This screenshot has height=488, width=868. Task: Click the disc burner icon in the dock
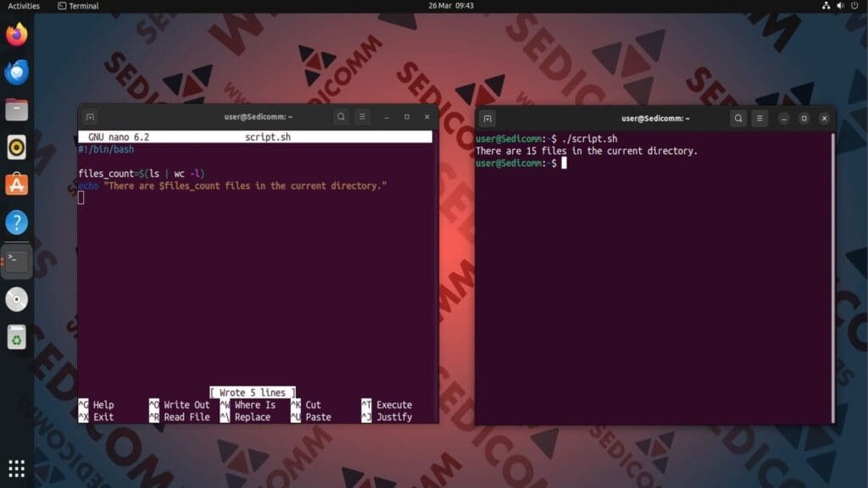(16, 299)
